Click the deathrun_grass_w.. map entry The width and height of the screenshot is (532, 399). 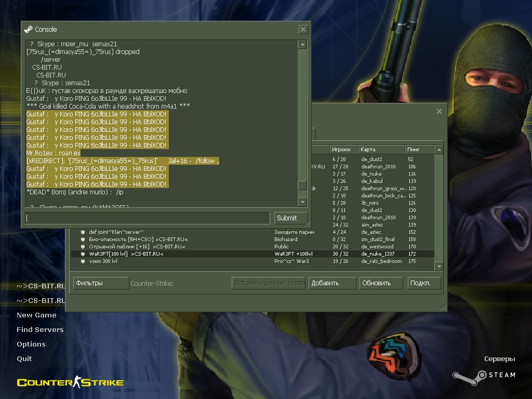[x=384, y=188]
